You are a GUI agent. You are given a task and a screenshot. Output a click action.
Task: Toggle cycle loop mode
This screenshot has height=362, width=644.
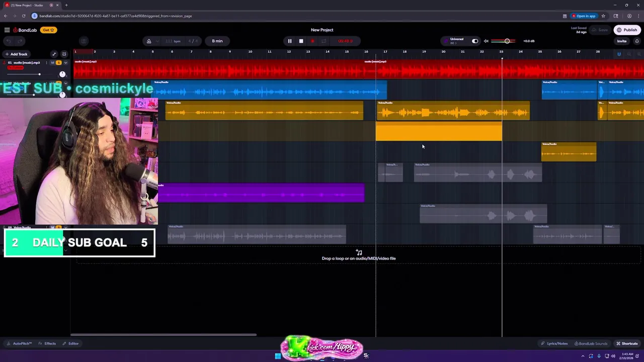point(324,41)
